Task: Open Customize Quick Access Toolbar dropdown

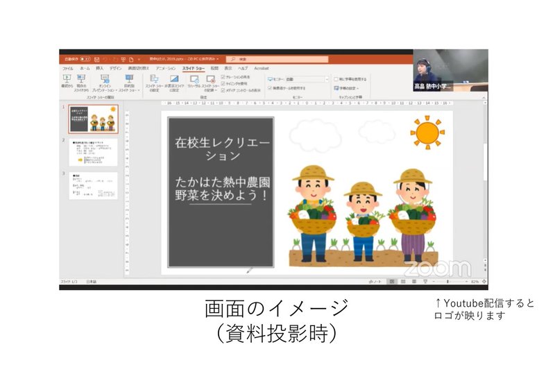Action: click(x=139, y=60)
